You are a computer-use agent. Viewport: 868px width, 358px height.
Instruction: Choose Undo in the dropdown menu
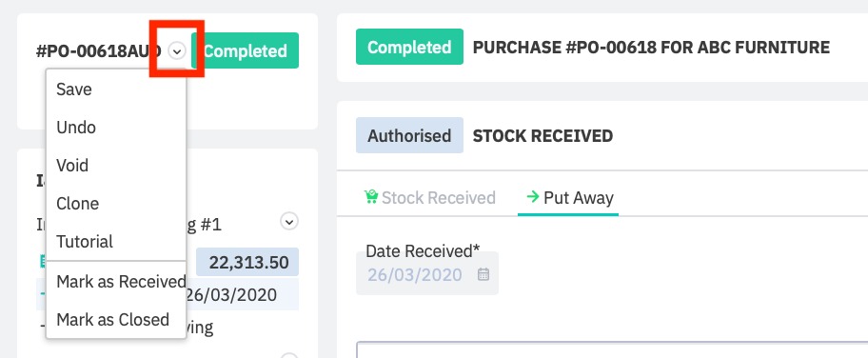(116, 128)
